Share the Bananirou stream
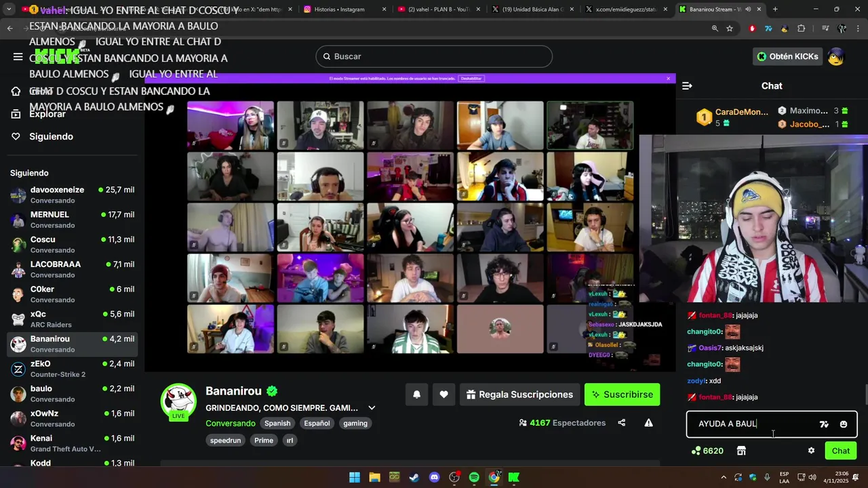The width and height of the screenshot is (868, 488). [622, 423]
